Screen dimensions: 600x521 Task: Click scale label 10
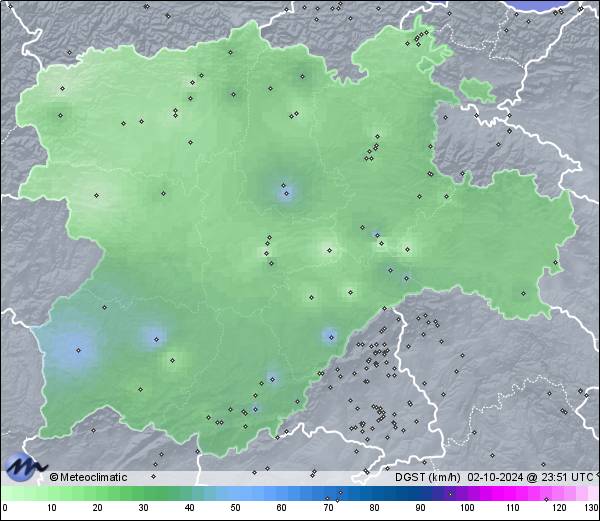click(x=52, y=508)
